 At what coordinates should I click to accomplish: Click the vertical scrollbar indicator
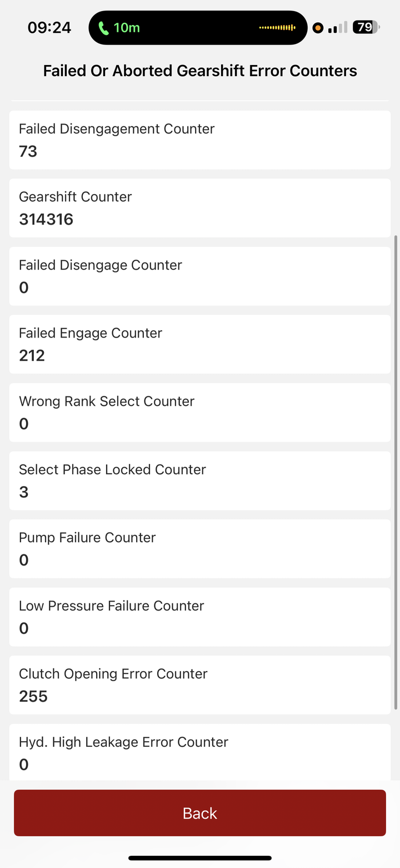click(396, 473)
